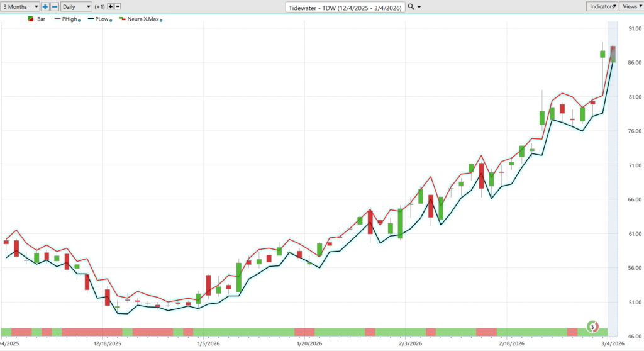Click the 2/3/2026 date axis label
The width and height of the screenshot is (644, 351).
click(410, 343)
